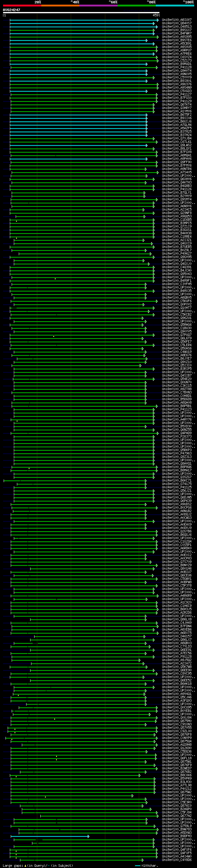Open hit UniRef100_B9STE6
197x868 pixels.
click(177, 40)
